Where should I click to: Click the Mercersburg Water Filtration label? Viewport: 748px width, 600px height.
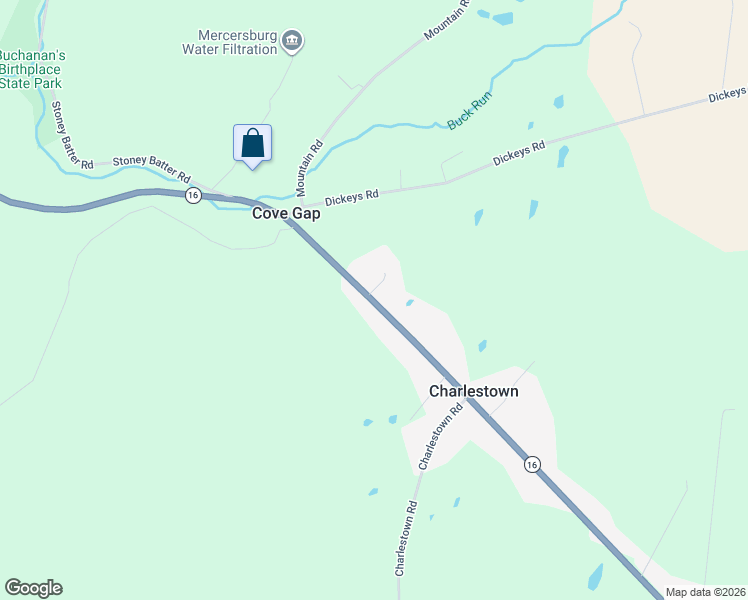tap(230, 42)
